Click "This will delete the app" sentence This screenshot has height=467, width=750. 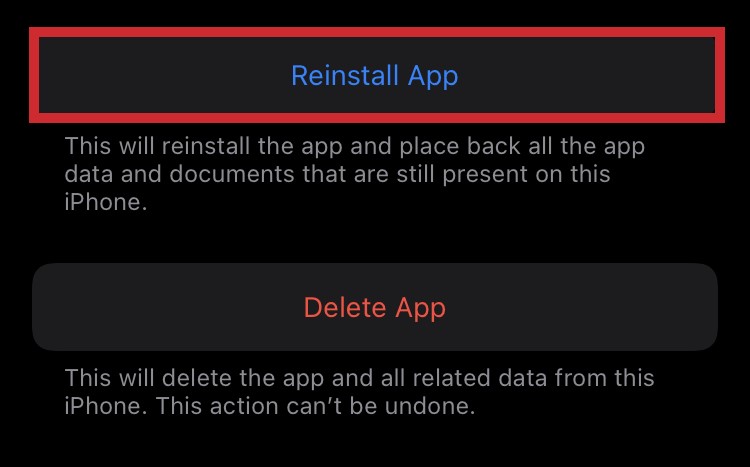click(194, 378)
